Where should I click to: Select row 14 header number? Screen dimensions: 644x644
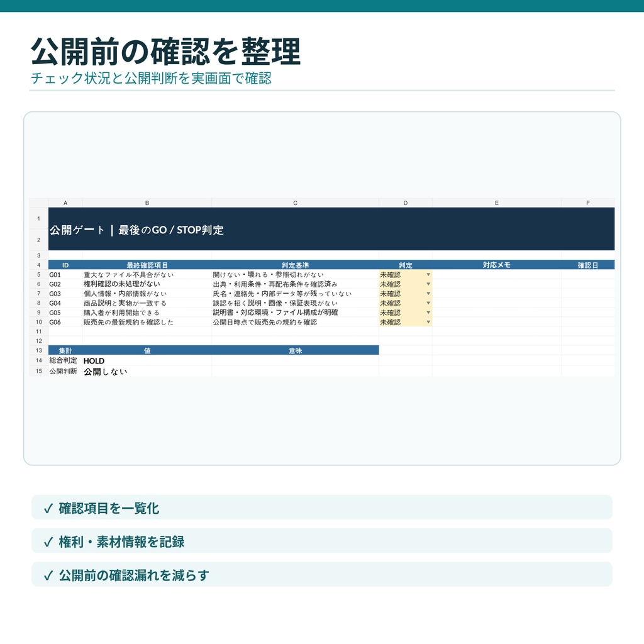(39, 360)
